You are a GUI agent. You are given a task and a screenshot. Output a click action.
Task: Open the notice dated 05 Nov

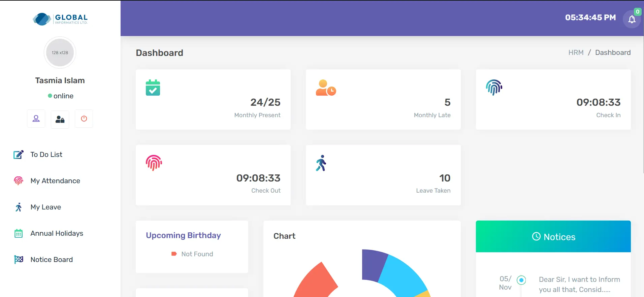pyautogui.click(x=579, y=284)
